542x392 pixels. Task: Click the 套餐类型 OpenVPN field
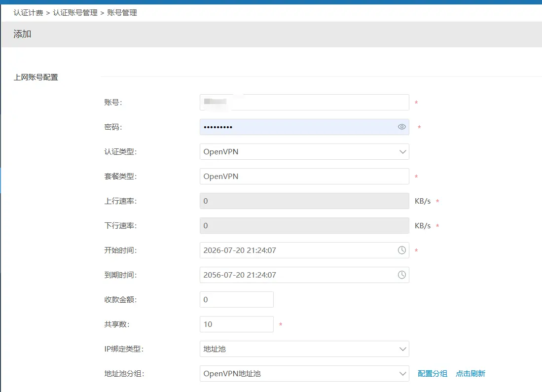(x=304, y=177)
